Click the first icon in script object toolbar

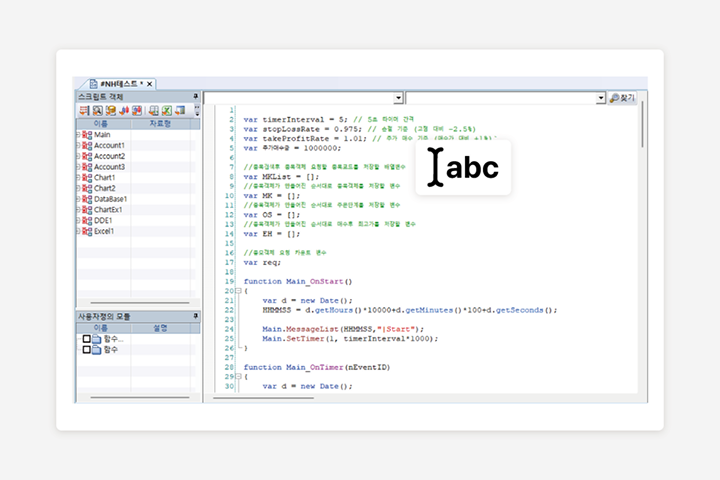(85, 110)
